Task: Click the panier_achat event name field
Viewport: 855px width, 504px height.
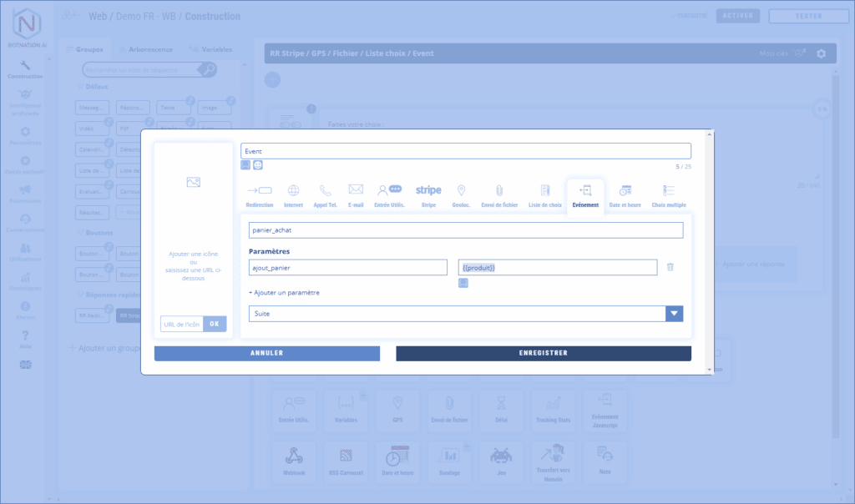Action: tap(465, 230)
